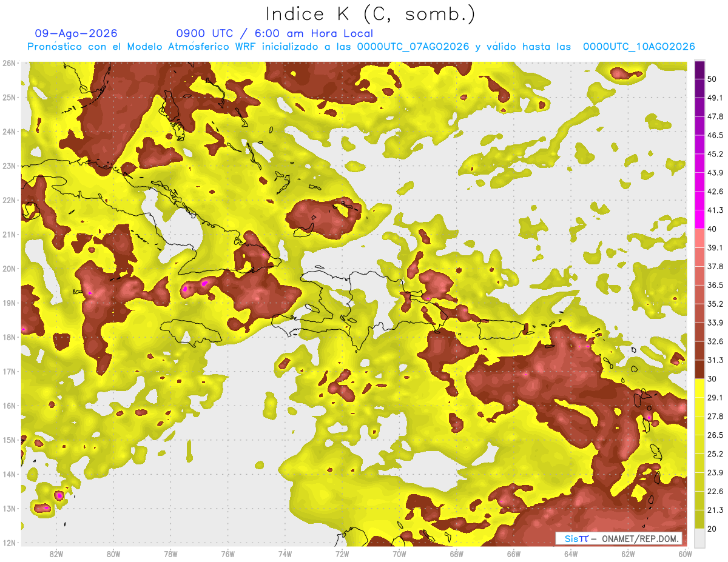Screen dimensions: 728x562
Task: Click latitude label "19N"
Action: click(x=9, y=303)
